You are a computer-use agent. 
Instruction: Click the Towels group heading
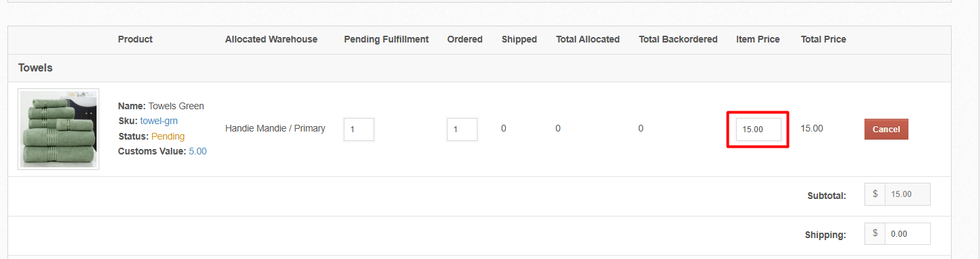click(35, 68)
